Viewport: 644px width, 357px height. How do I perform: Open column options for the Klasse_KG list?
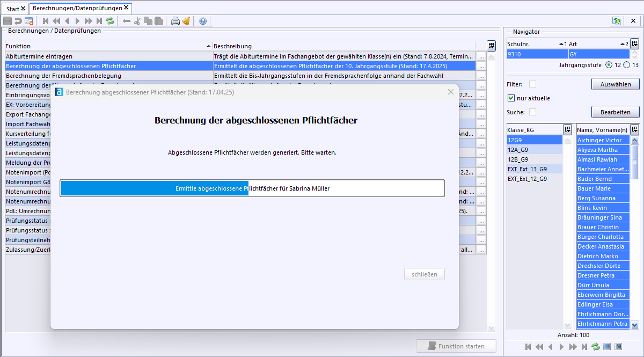pos(567,129)
